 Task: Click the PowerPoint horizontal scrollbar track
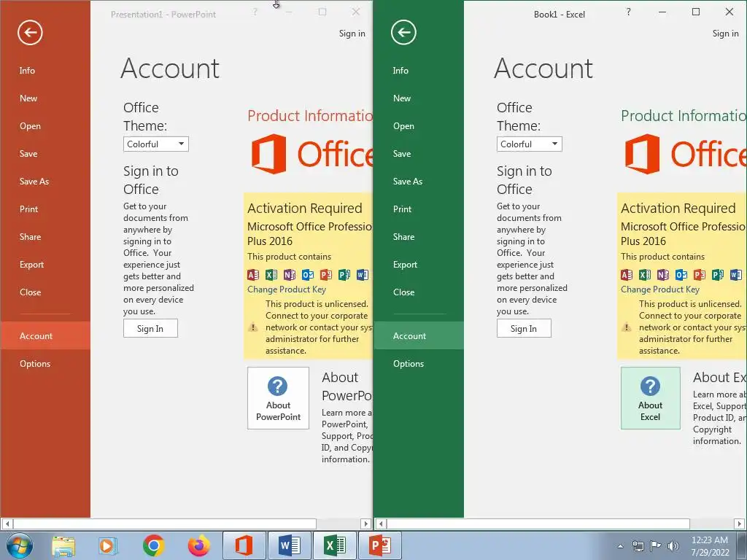pos(338,524)
